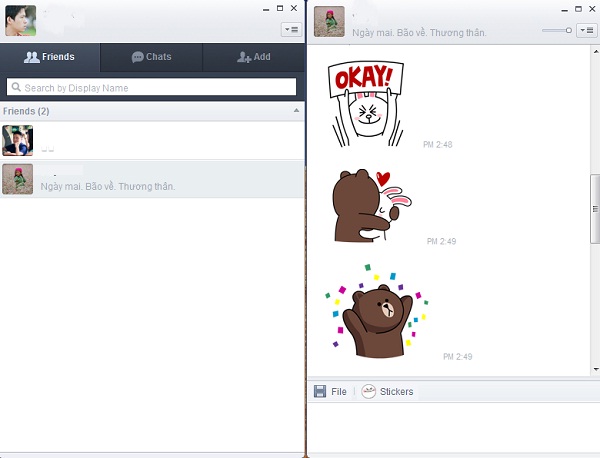The image size is (600, 458).
Task: Switch to the Friends tab
Action: pyautogui.click(x=50, y=57)
